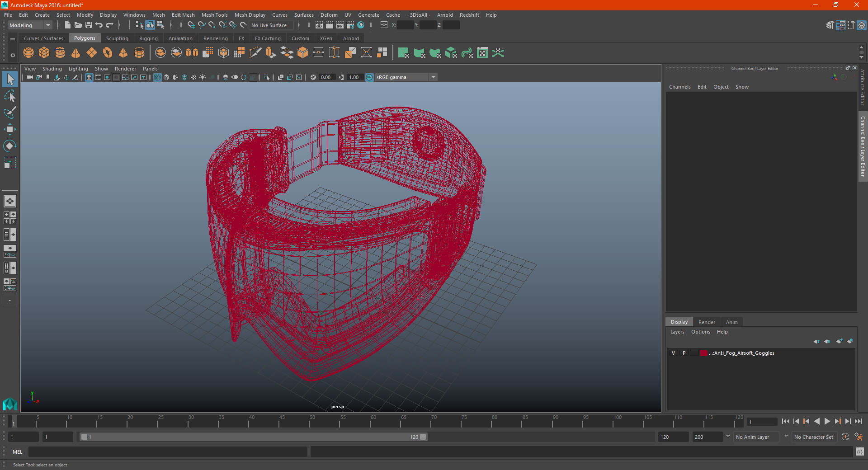Viewport: 868px width, 470px height.
Task: Toggle isolate select in viewport toolbar
Action: 267,77
